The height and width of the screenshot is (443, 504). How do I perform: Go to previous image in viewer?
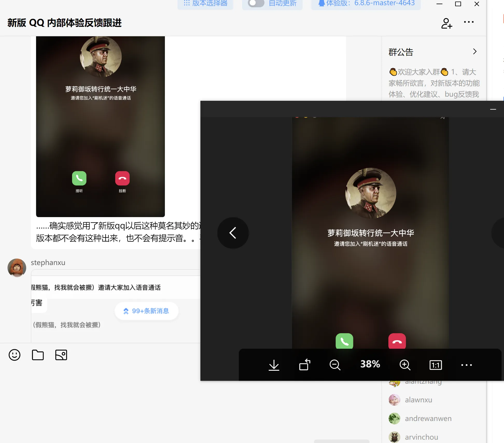pyautogui.click(x=233, y=233)
